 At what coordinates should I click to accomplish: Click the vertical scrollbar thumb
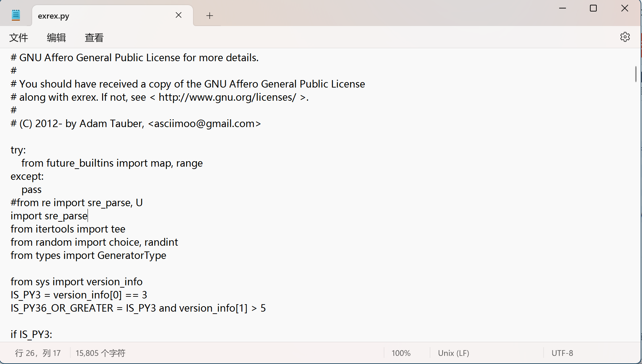(x=636, y=74)
